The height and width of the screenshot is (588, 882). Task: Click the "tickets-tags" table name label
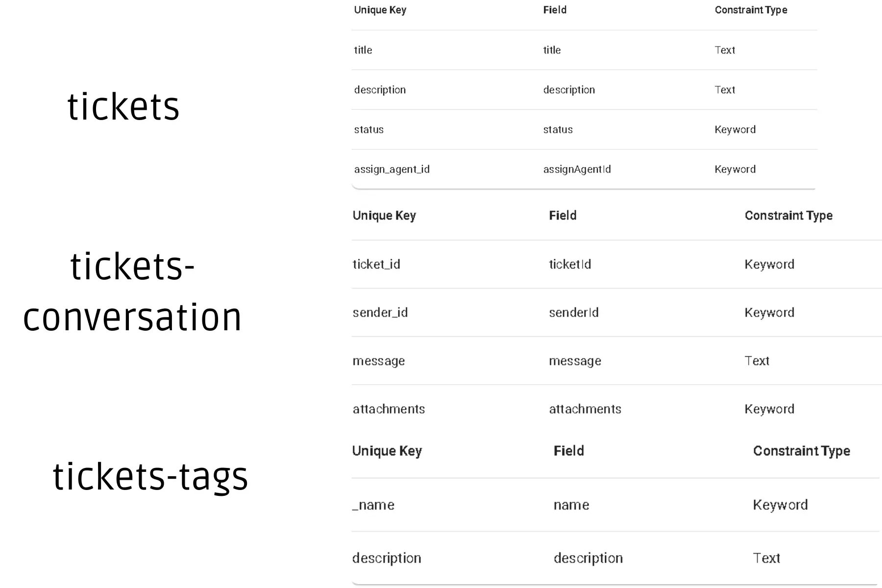pos(150,476)
